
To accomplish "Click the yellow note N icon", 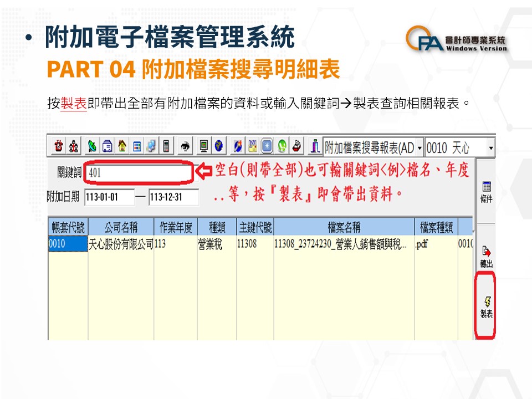I will 253,146.
